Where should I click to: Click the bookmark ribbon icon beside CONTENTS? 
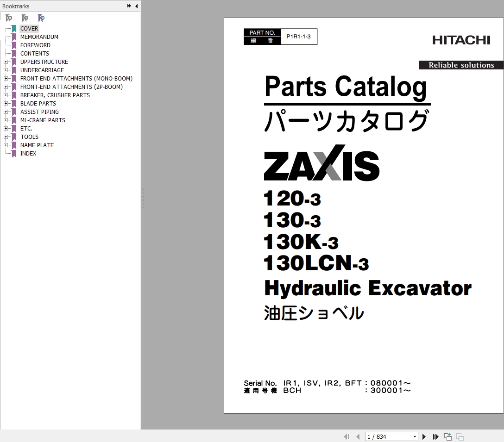point(14,54)
